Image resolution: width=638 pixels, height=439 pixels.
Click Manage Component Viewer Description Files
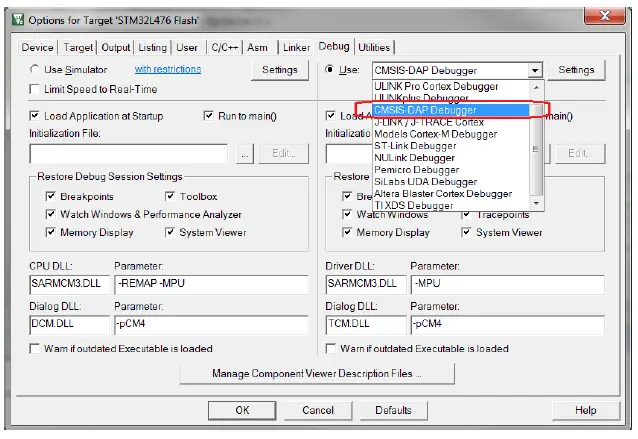(317, 373)
